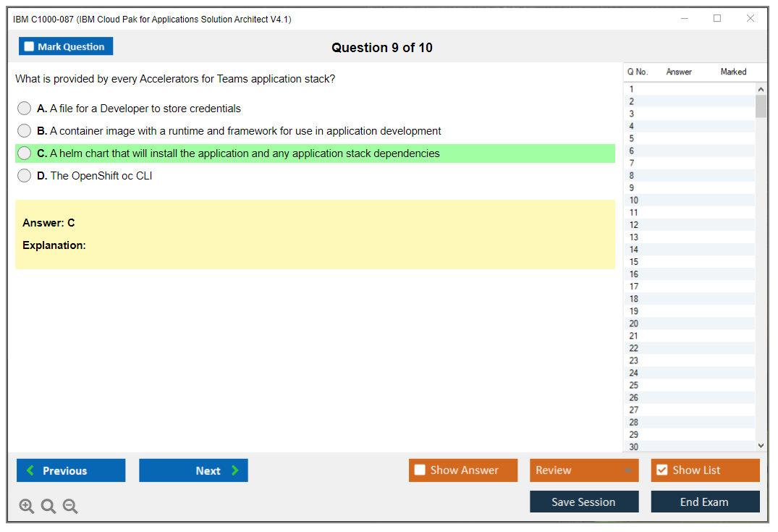Image resolution: width=778 pixels, height=532 pixels.
Task: Choose option B container image answer
Action: pyautogui.click(x=25, y=131)
